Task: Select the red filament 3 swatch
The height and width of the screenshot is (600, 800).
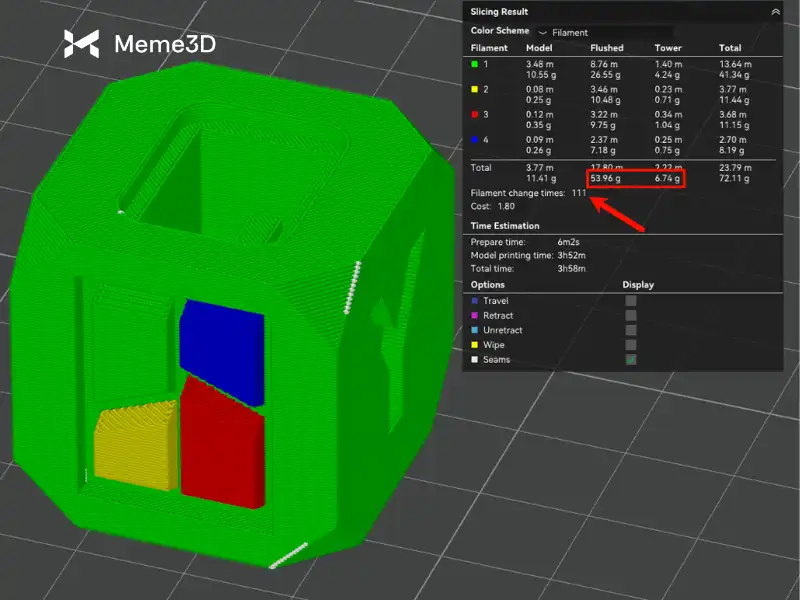Action: [475, 114]
